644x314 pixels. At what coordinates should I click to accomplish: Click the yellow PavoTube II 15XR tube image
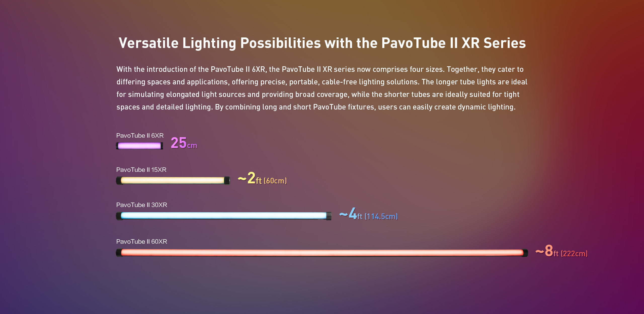point(173,180)
